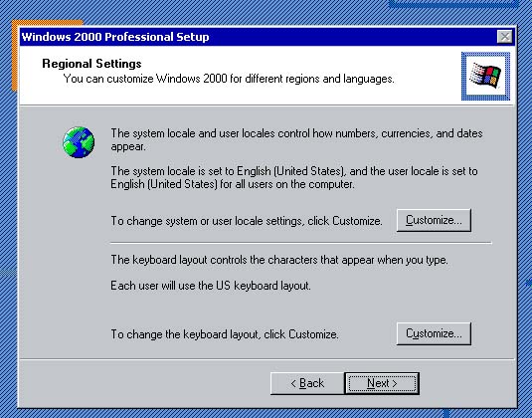Open Customize for the keyboard layout
Screen dimensions: 532x418
[434, 333]
